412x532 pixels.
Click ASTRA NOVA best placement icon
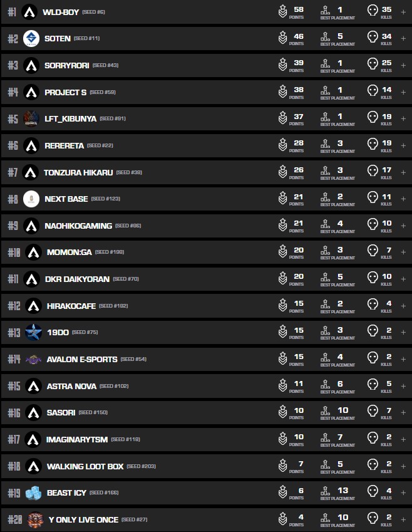click(324, 385)
